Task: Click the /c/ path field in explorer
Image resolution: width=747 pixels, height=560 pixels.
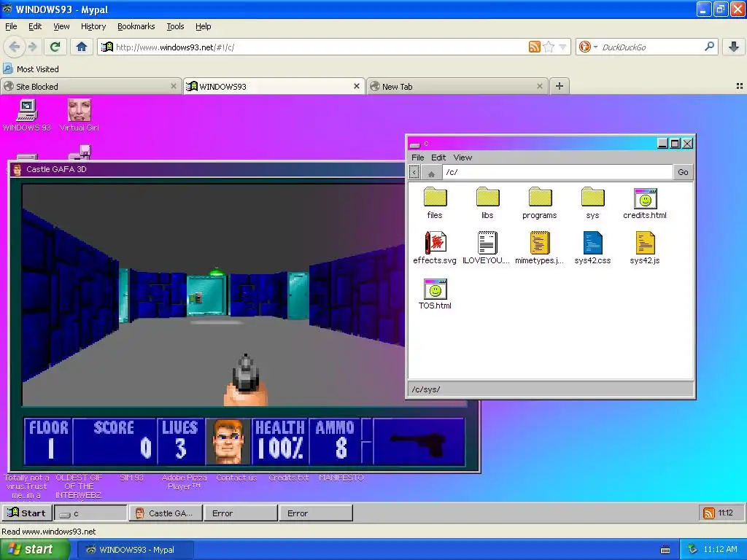Action: (557, 172)
